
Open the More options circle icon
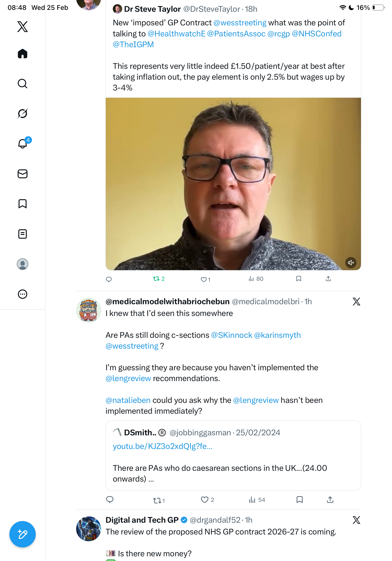coord(23,294)
